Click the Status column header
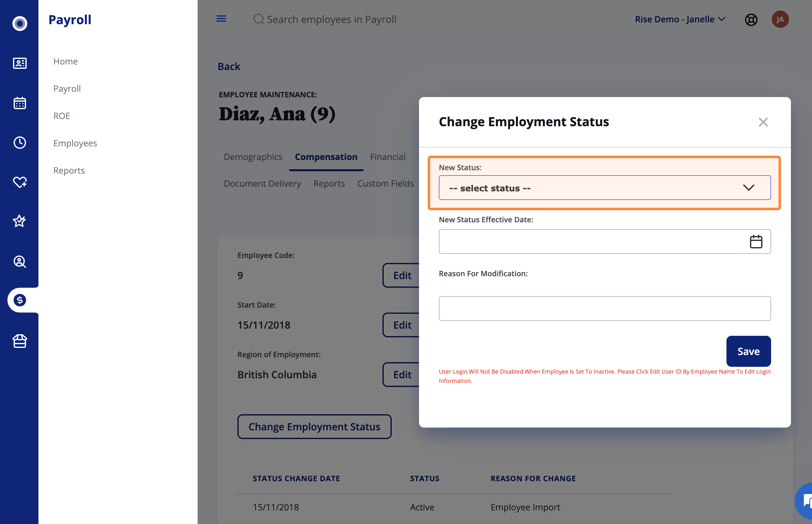This screenshot has width=812, height=524. (x=425, y=479)
